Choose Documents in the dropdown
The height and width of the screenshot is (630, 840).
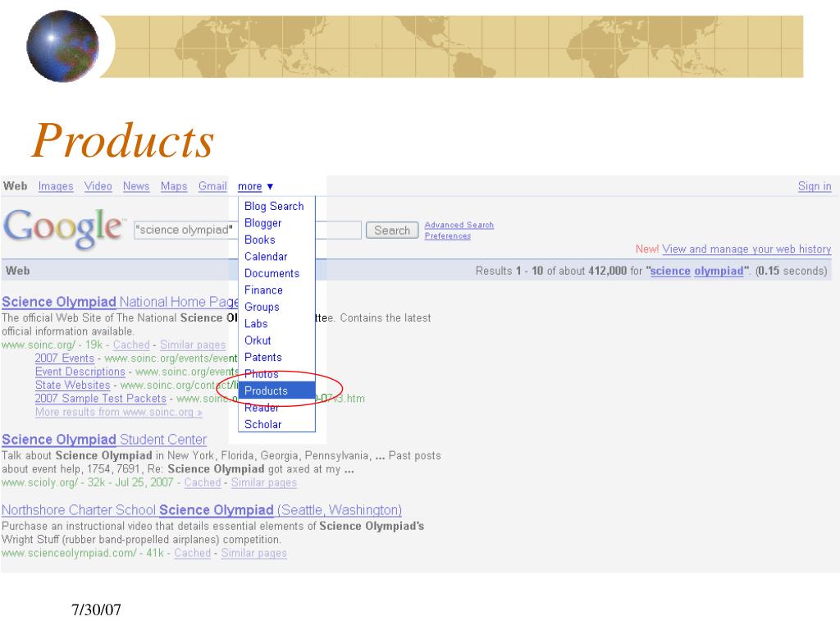click(272, 273)
